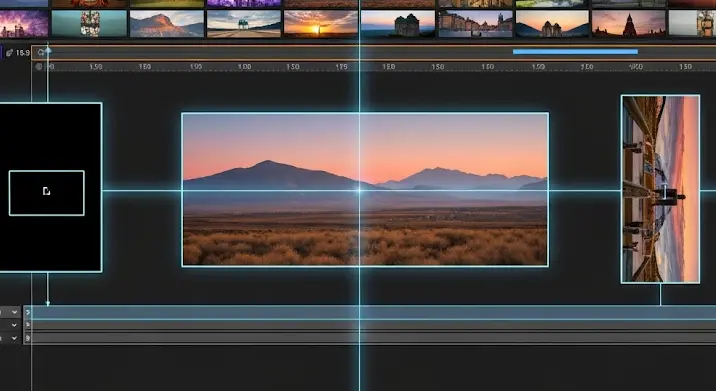
Task: Select the domed building at dusk thumbnail
Action: [x=398, y=24]
